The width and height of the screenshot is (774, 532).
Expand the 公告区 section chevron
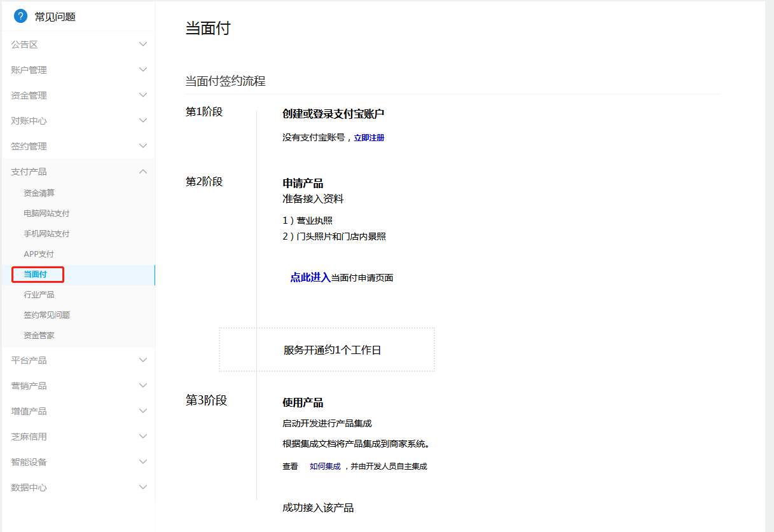tap(143, 44)
